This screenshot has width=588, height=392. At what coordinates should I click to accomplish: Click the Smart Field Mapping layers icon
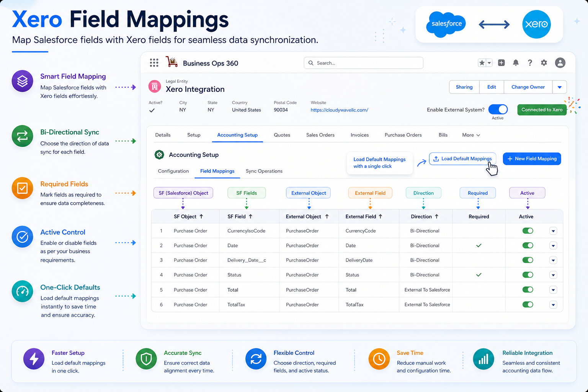point(22,81)
